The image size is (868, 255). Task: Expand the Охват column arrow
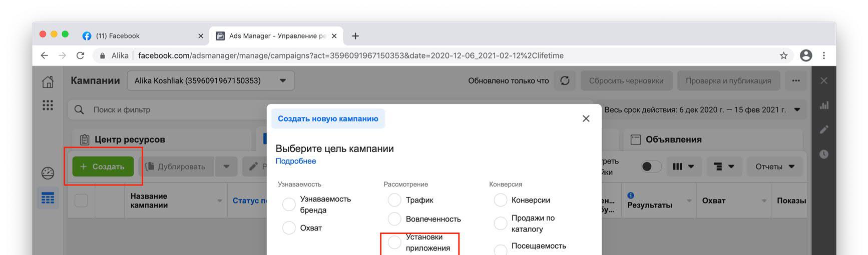point(764,201)
